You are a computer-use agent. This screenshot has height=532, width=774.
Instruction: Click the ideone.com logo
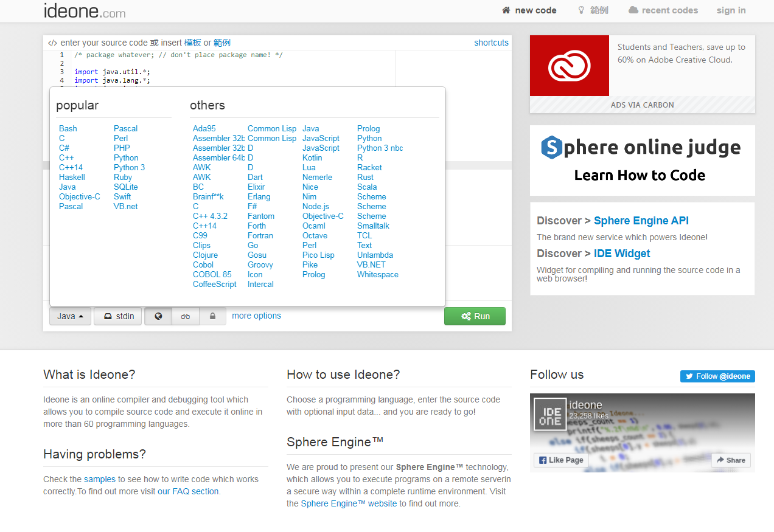click(85, 10)
